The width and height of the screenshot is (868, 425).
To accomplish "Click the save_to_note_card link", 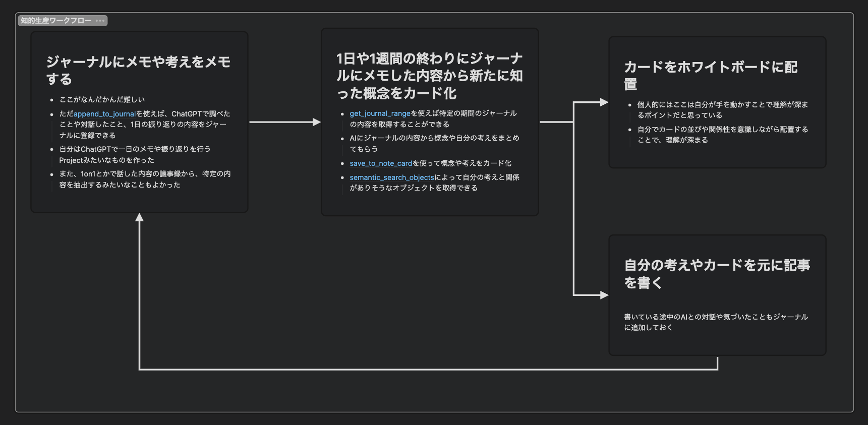I will pos(381,163).
